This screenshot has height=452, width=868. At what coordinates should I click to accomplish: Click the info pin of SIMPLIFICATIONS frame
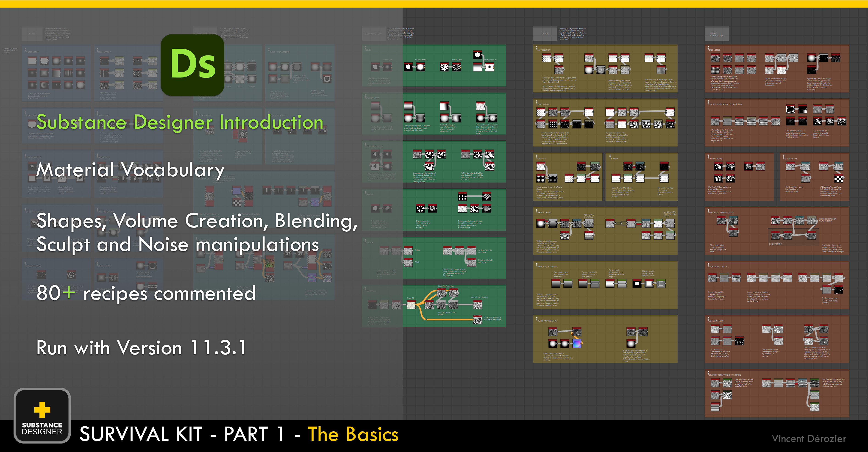point(708,319)
